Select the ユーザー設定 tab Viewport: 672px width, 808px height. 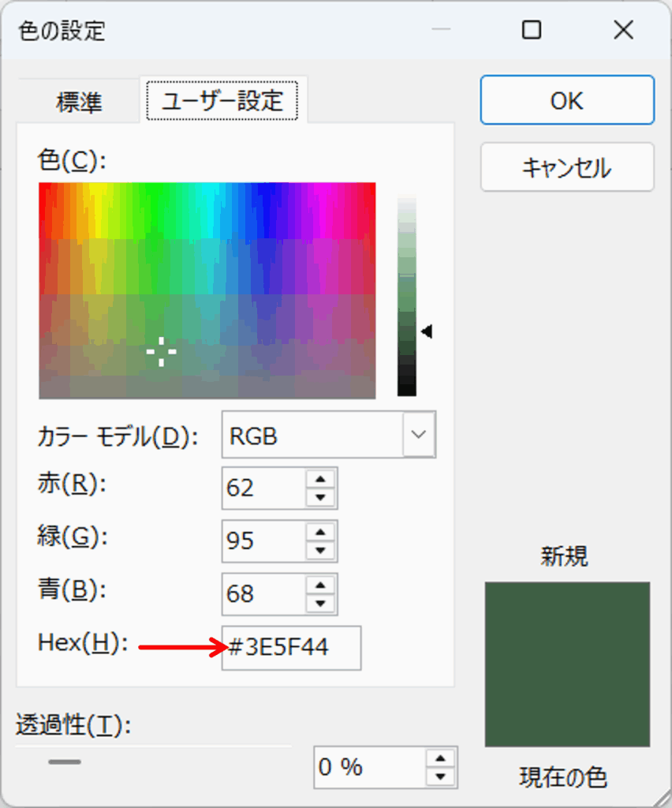coord(222,101)
